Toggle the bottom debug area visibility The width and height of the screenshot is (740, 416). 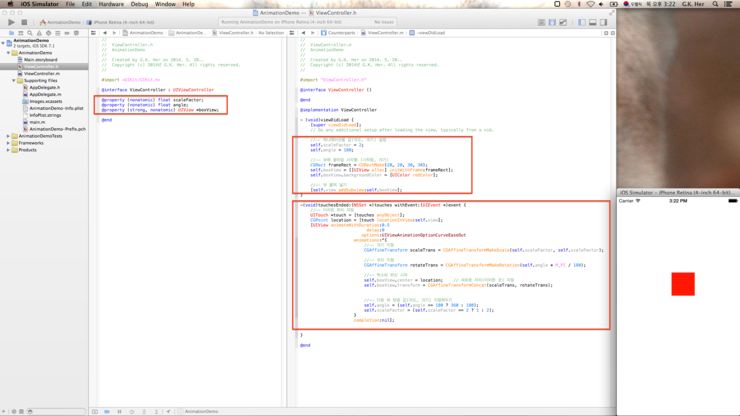click(593, 22)
